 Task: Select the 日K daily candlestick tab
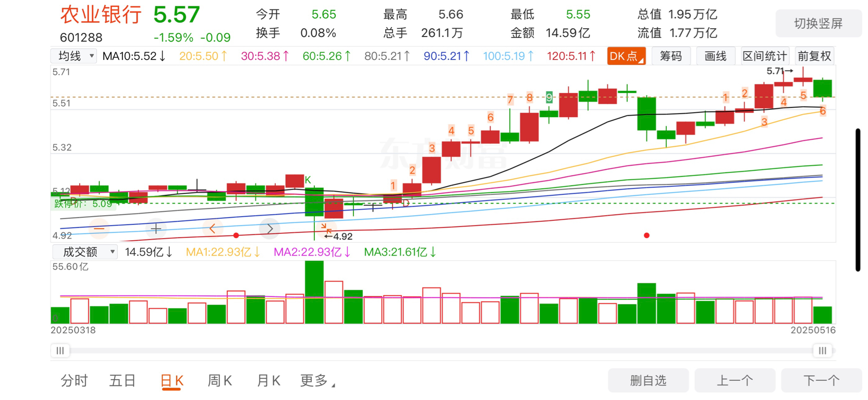172,381
